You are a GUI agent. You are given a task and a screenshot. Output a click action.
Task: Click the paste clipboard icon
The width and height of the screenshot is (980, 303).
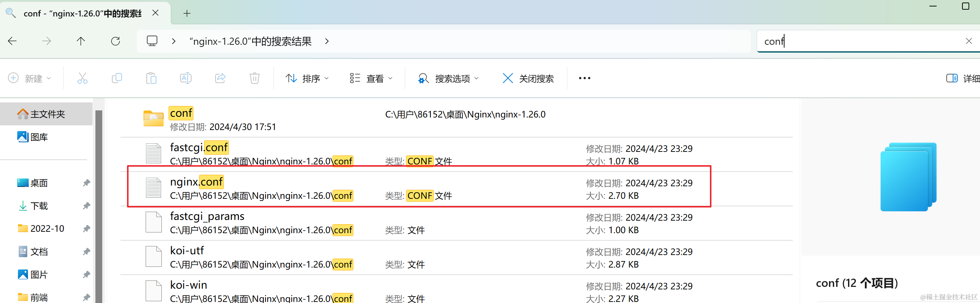(151, 78)
